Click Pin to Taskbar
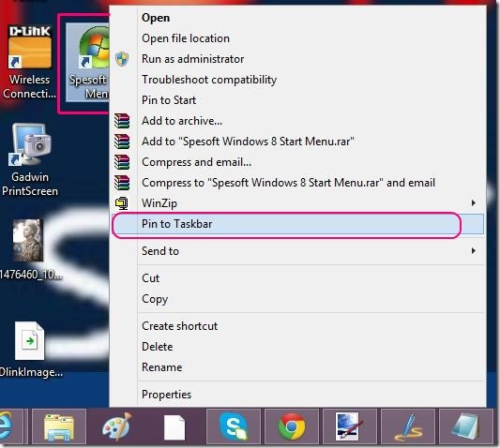The height and width of the screenshot is (448, 500). click(297, 224)
